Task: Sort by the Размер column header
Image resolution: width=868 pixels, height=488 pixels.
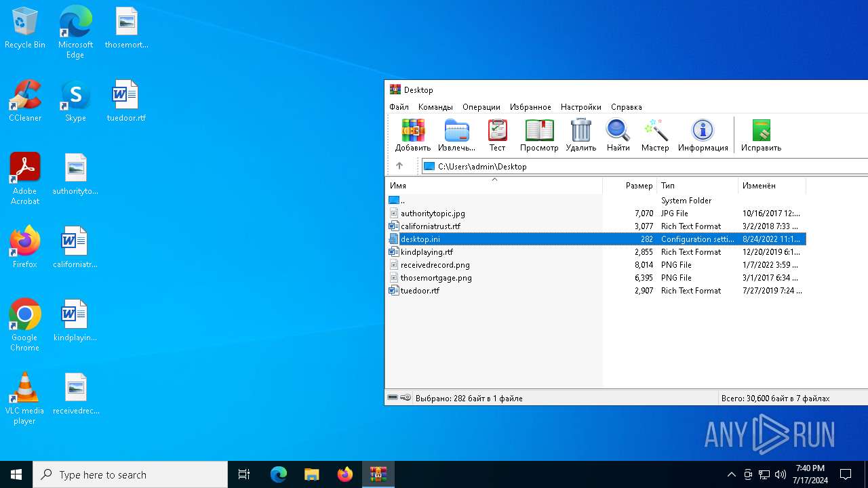Action: 630,186
